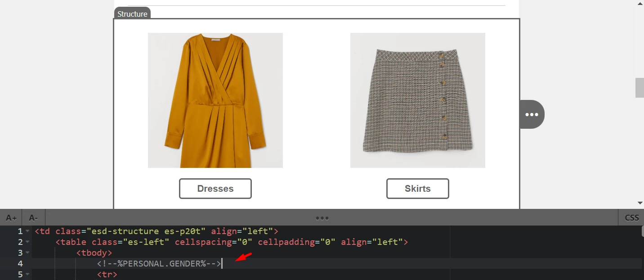Click the code panel three-dot handle
Viewport: 644px width, 280px height.
322,218
